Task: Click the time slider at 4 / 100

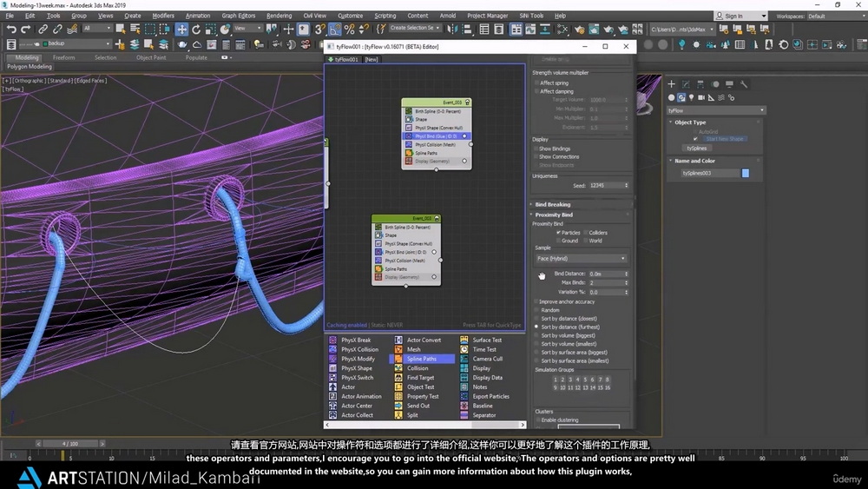Action: [x=69, y=444]
